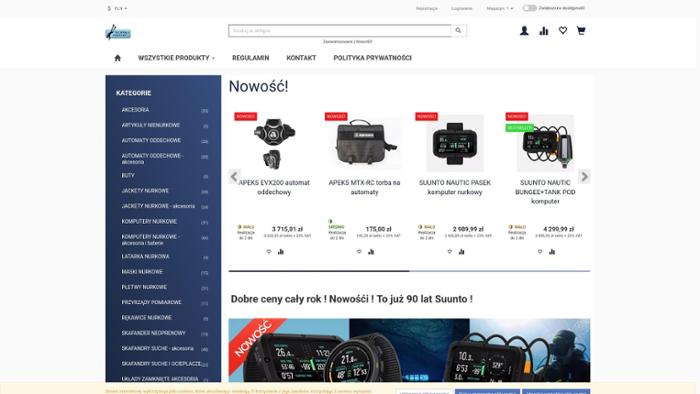Screen dimensions: 700x394
Task: Open the shopping cart icon
Action: coord(581,30)
